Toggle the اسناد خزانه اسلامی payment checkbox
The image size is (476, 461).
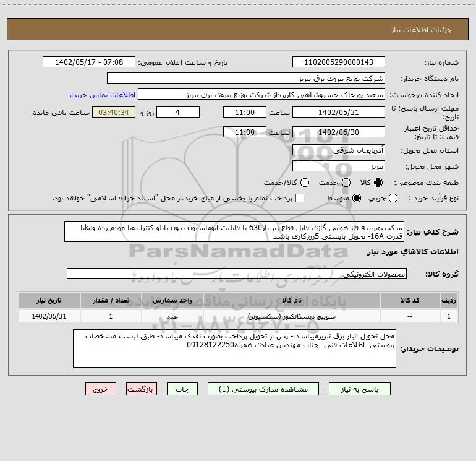point(300,198)
